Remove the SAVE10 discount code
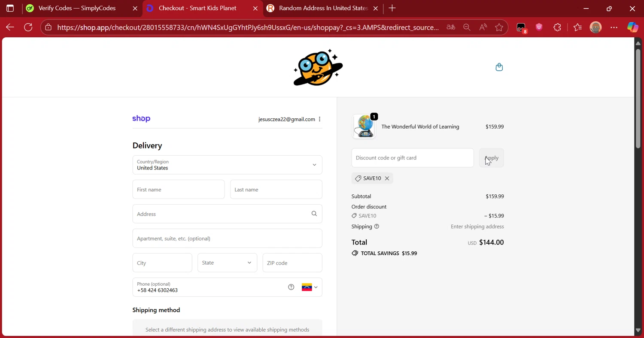Screen dimensions: 644x338 (387, 178)
